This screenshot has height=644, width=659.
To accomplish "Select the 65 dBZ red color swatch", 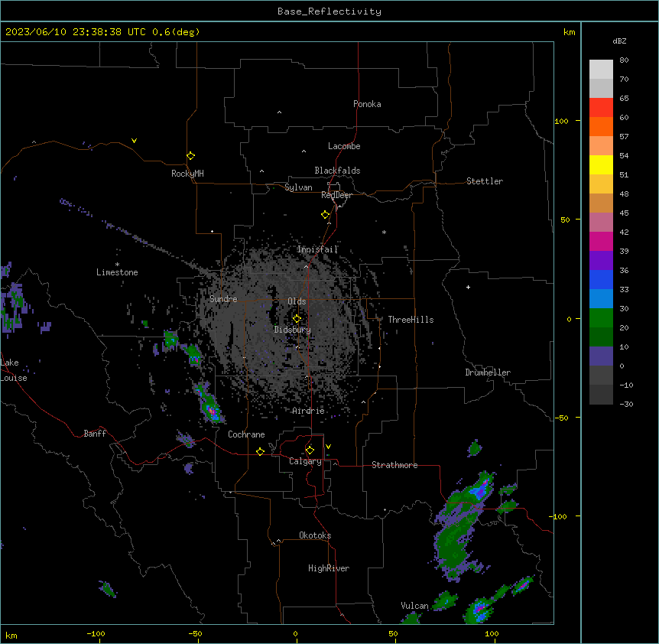I will (601, 107).
